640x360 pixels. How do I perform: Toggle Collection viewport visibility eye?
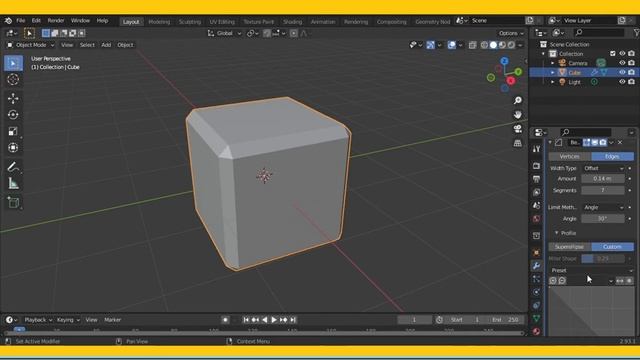tap(622, 53)
